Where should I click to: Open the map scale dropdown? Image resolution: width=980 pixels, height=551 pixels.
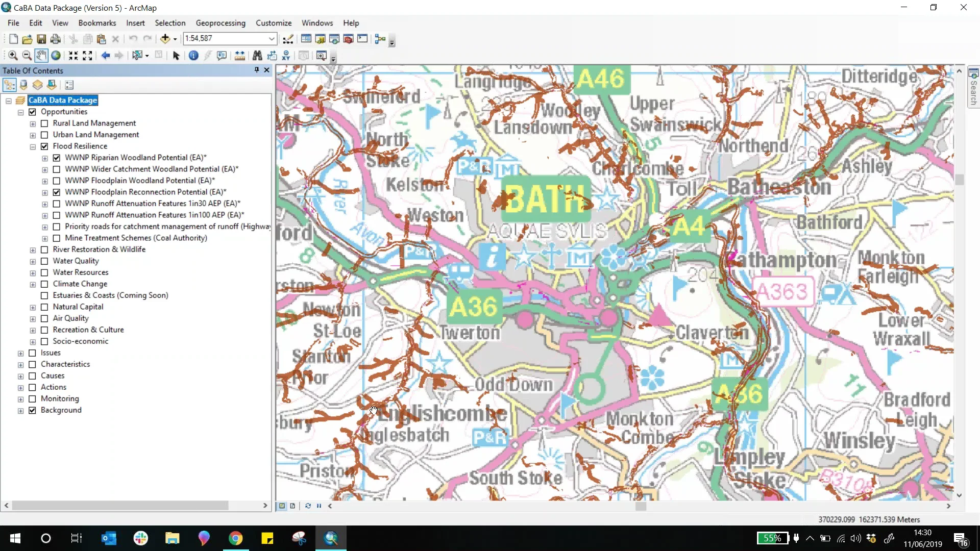[x=272, y=39]
